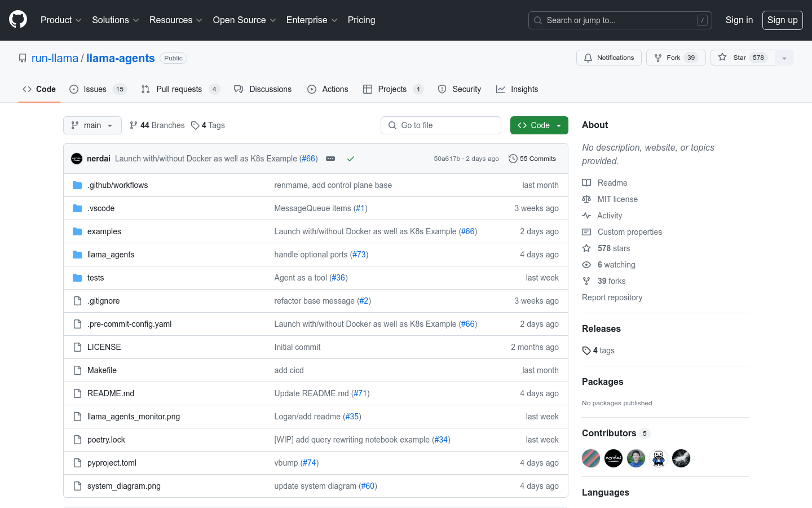Open the Pricing page
812x508 pixels.
[x=361, y=20]
